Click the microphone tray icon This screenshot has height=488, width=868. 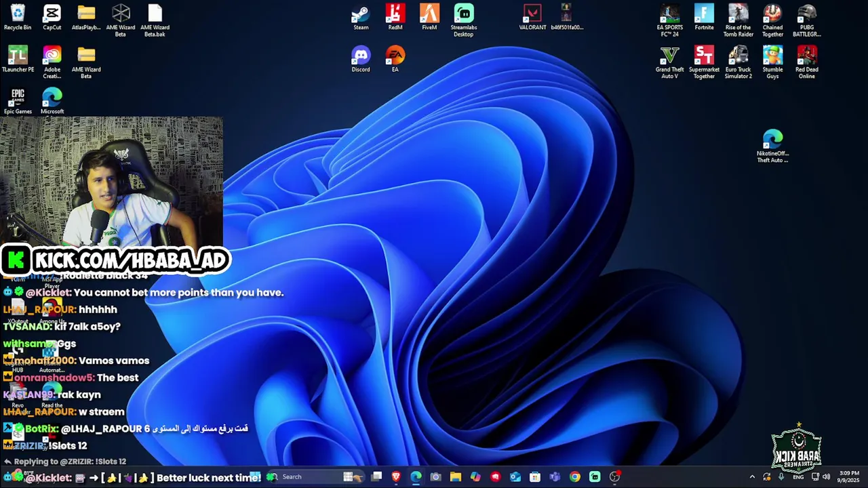pos(781,476)
